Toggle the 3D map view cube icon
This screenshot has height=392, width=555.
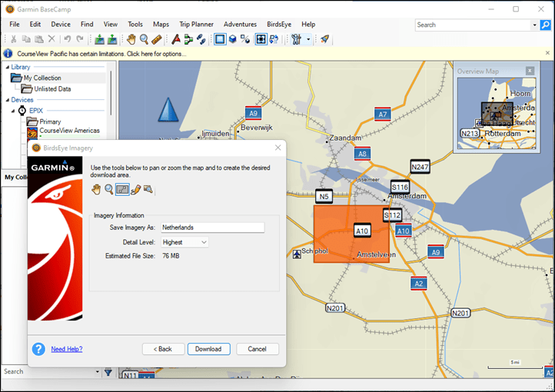233,39
